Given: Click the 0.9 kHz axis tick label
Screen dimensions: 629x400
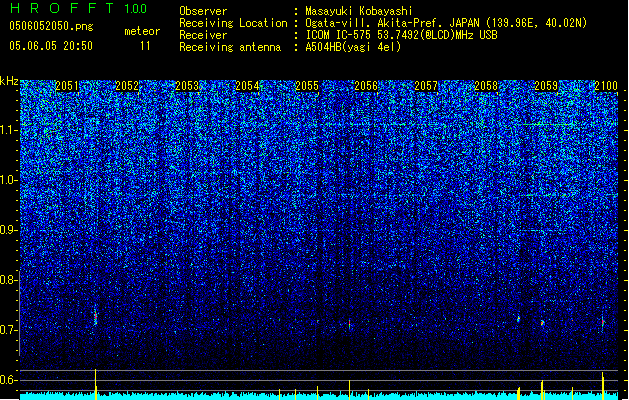Looking at the screenshot, I should (9, 230).
